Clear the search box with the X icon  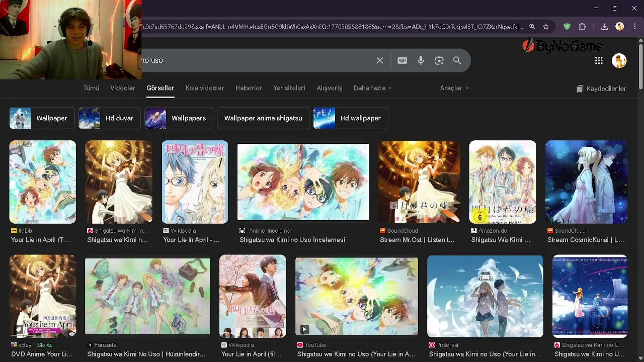380,60
